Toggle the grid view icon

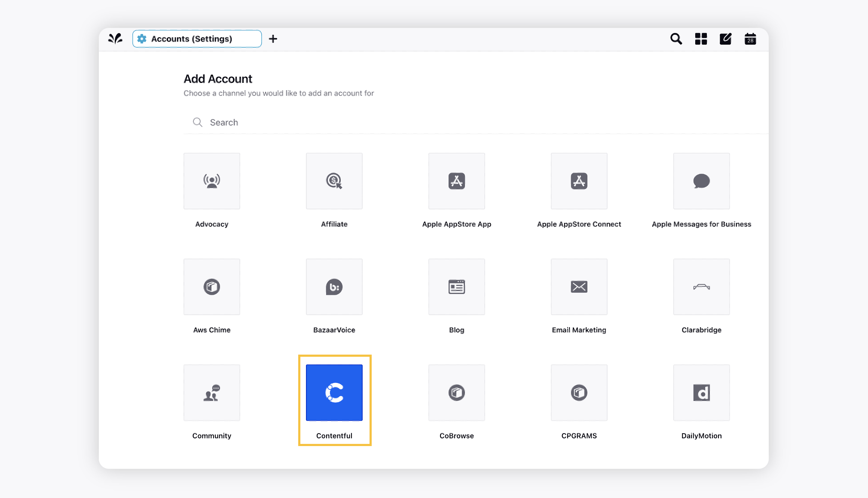click(700, 38)
